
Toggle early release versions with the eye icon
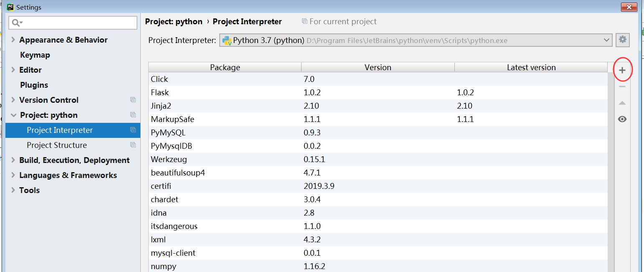(x=622, y=119)
